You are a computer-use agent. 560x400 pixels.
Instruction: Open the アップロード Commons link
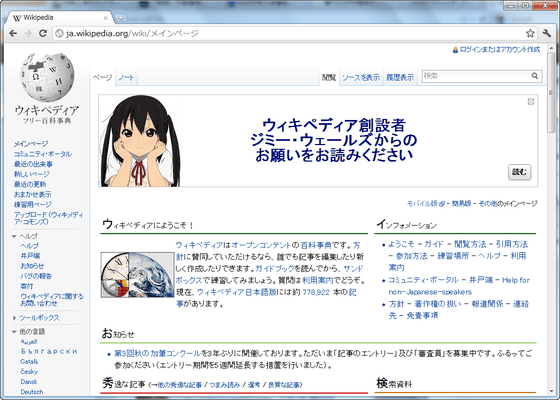pyautogui.click(x=48, y=218)
